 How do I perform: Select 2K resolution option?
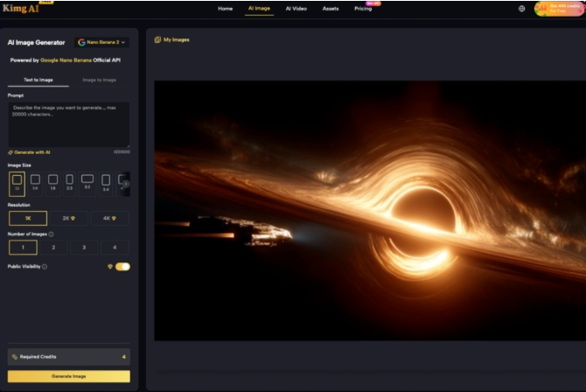(x=69, y=219)
